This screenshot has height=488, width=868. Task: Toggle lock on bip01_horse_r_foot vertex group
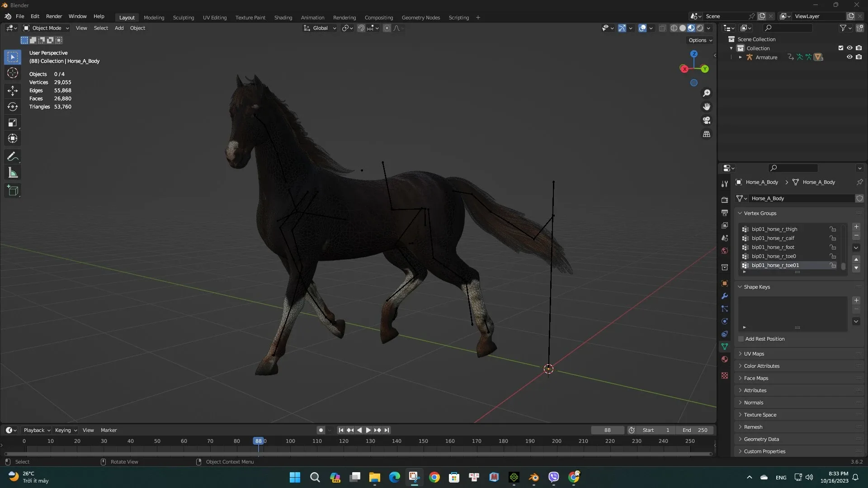[833, 247]
